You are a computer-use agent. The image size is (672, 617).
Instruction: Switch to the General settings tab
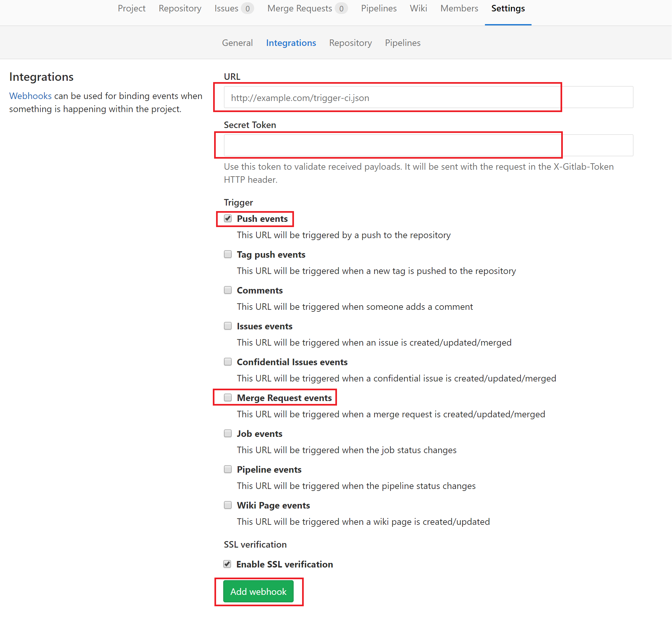pos(237,43)
